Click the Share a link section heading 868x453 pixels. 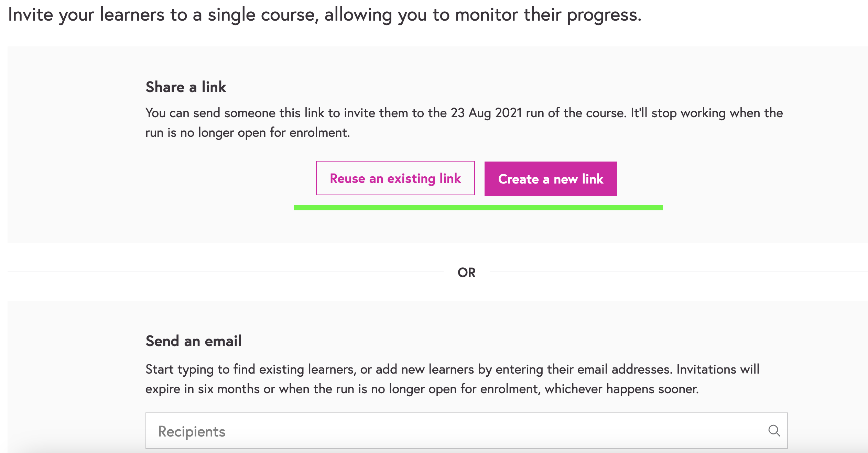point(186,87)
